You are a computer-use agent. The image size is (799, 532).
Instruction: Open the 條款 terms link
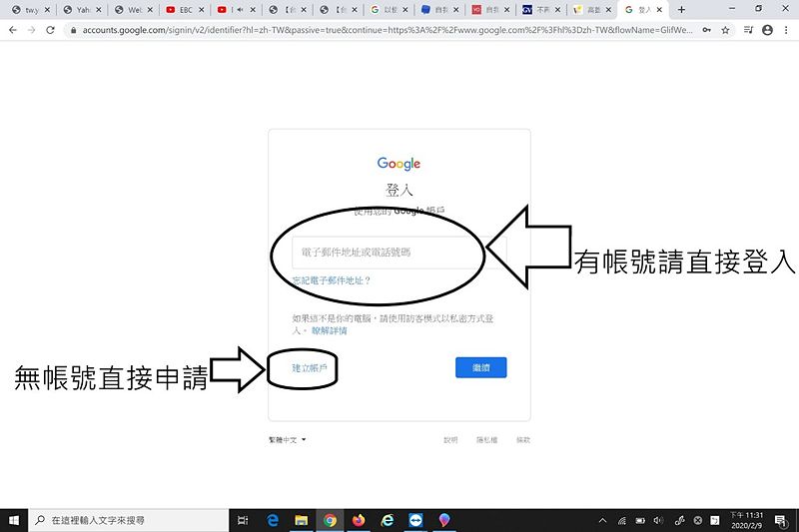tap(523, 440)
